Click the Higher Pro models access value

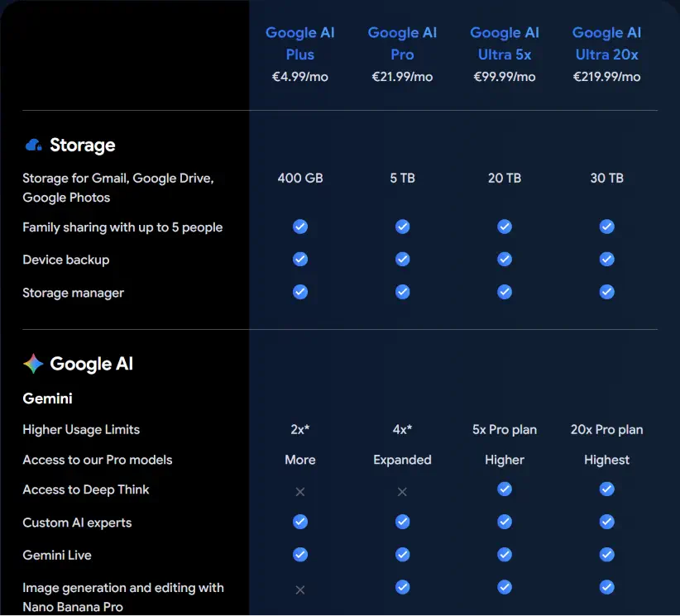pyautogui.click(x=505, y=460)
